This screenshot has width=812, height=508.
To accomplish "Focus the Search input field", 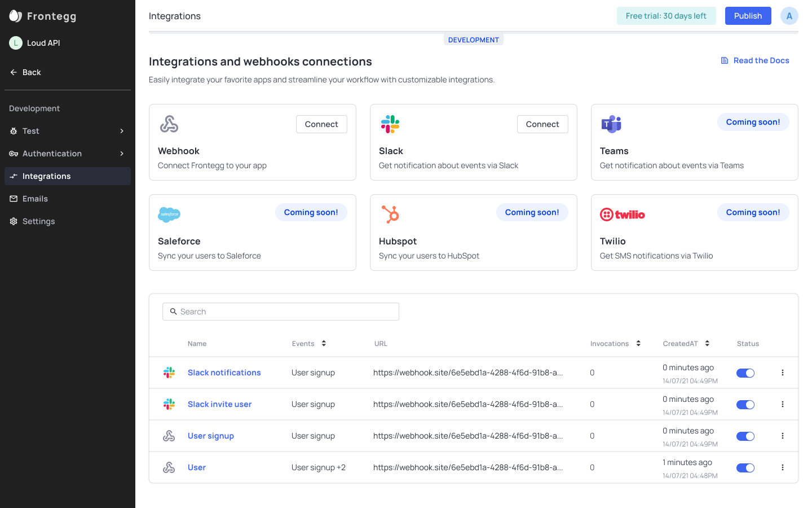I will point(281,312).
